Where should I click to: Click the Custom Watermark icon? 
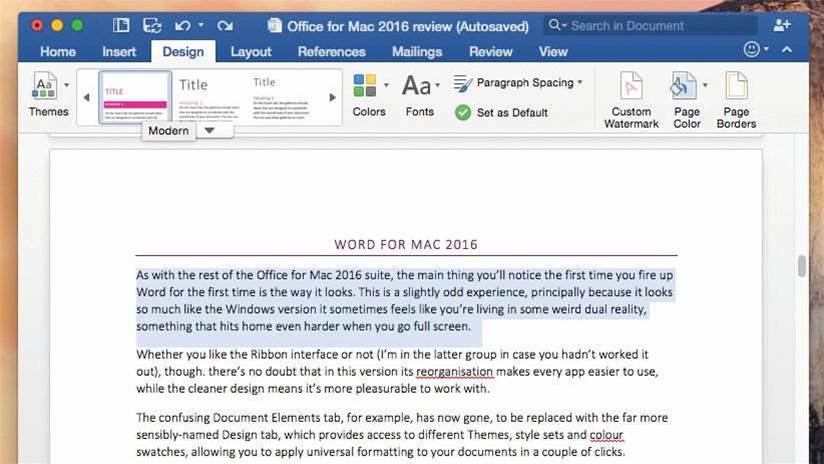click(x=631, y=86)
